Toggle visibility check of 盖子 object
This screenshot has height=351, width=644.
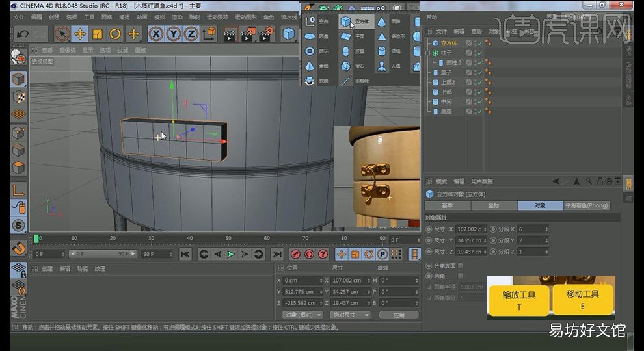point(479,72)
